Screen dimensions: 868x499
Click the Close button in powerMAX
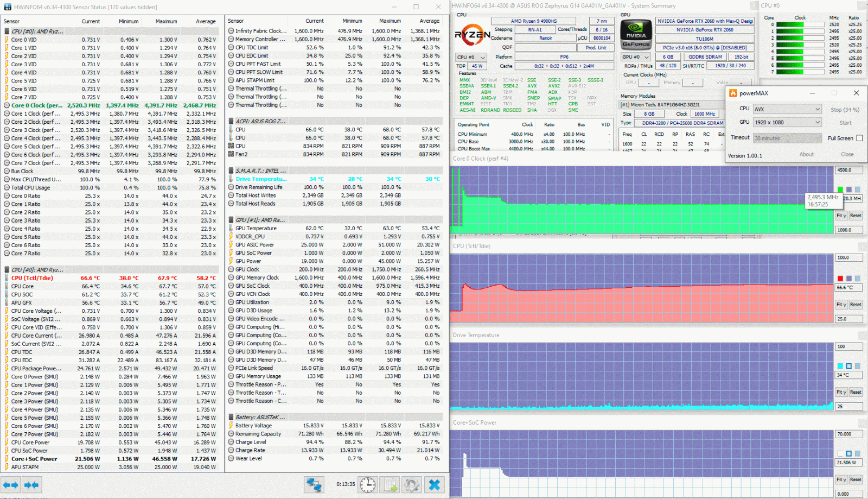click(x=847, y=154)
